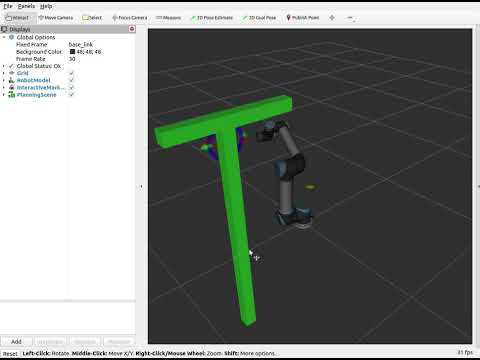
Task: Open the Help menu
Action: click(x=46, y=6)
